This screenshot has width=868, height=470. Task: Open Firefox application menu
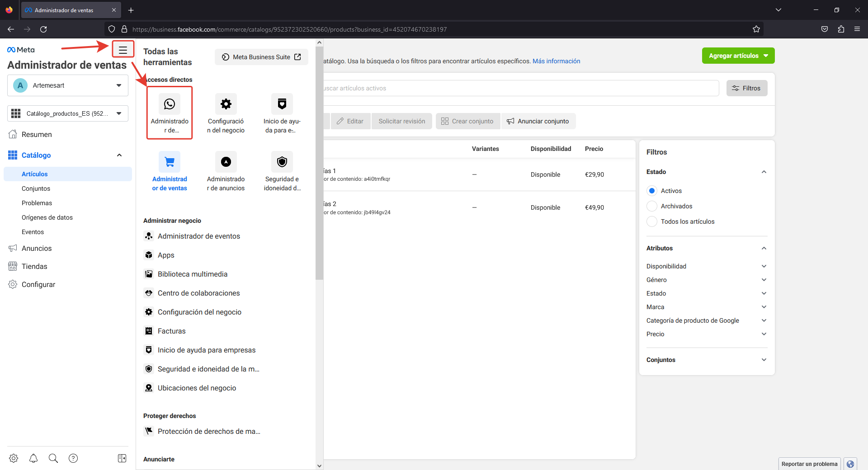tap(857, 29)
